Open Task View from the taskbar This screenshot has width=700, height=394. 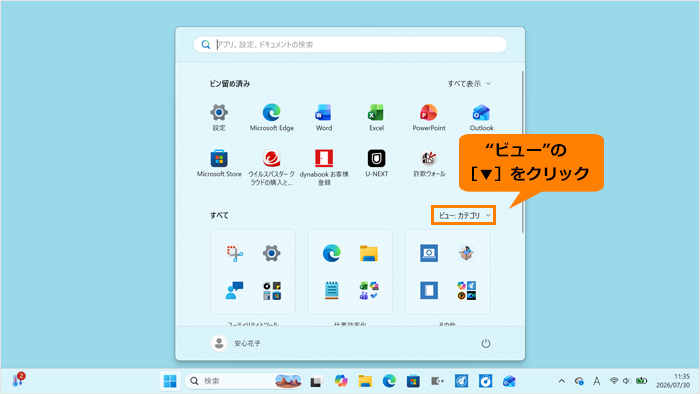[x=317, y=381]
